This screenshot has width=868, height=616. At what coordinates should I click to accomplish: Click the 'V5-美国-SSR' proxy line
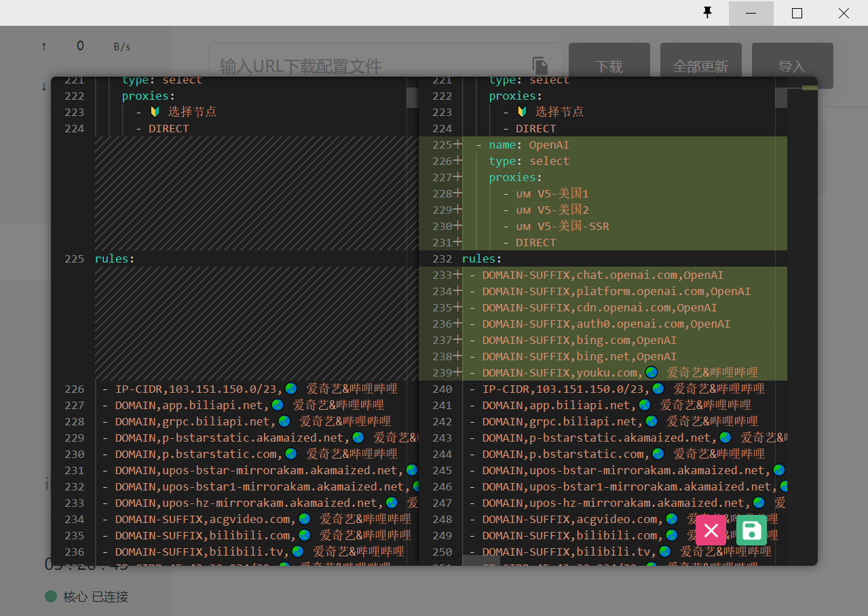pos(556,226)
